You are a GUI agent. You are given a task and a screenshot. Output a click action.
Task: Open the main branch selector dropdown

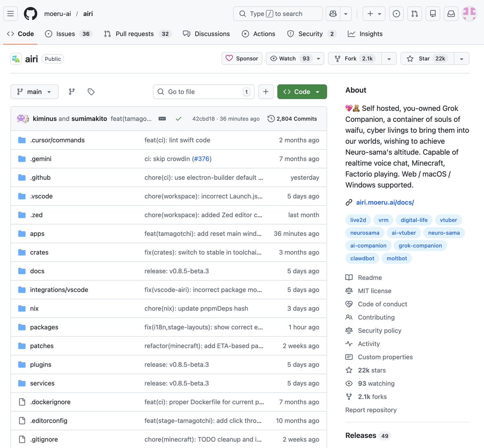coord(34,92)
